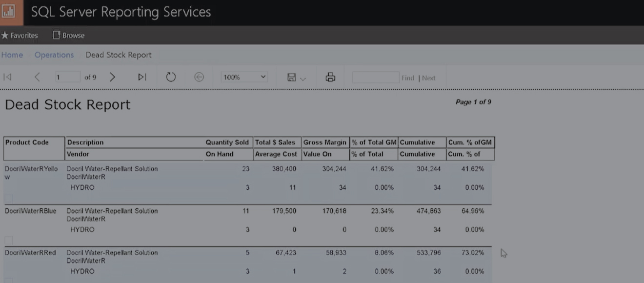The width and height of the screenshot is (644, 283).
Task: Refresh the Dead Stock Report
Action: pos(171,77)
